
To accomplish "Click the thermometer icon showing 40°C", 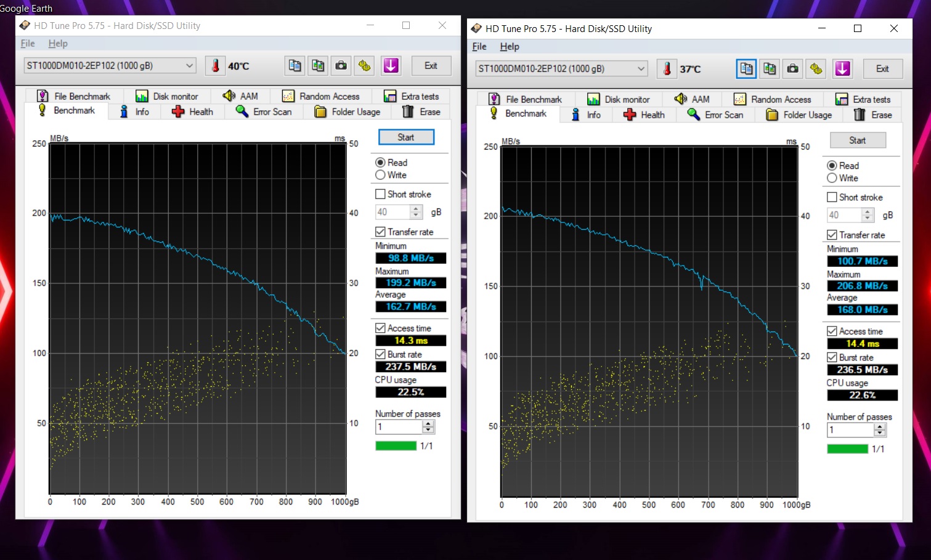I will pos(215,66).
